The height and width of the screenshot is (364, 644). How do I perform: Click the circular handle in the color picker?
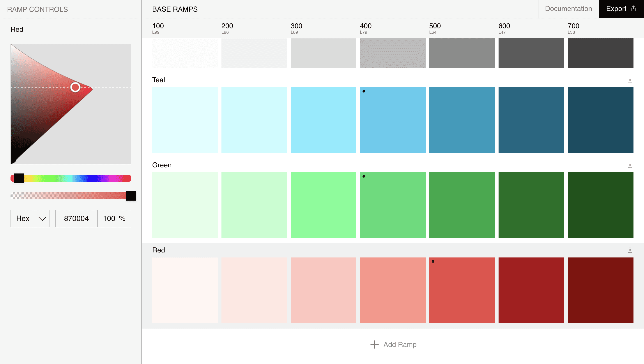[x=75, y=87]
